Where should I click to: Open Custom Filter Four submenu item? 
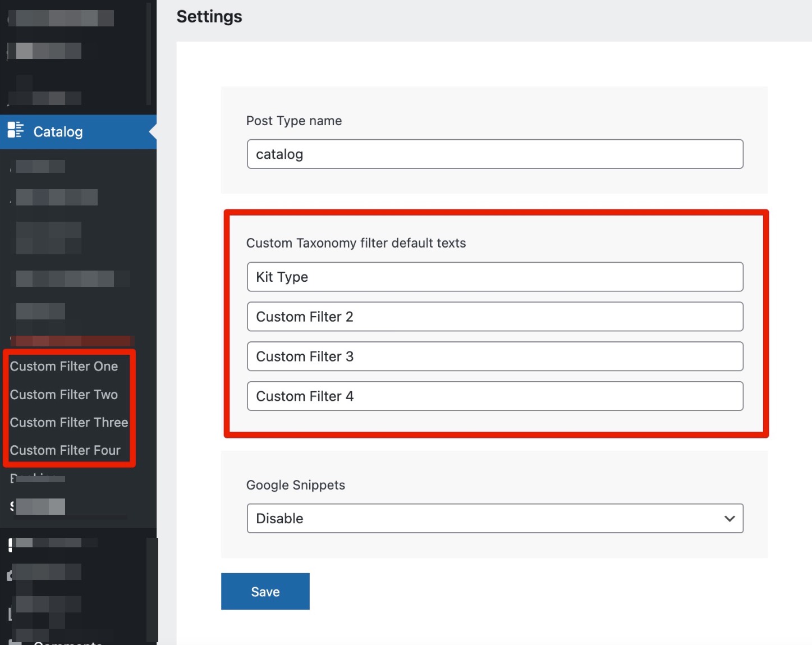pyautogui.click(x=65, y=450)
